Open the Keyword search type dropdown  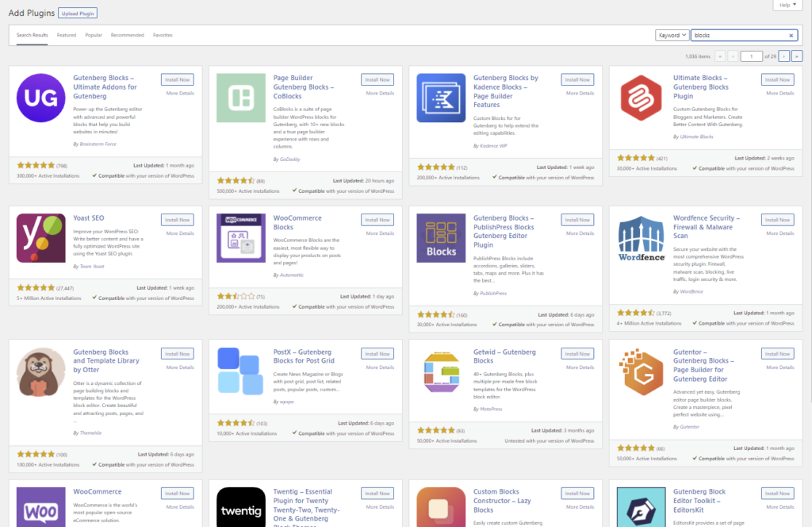pos(672,35)
